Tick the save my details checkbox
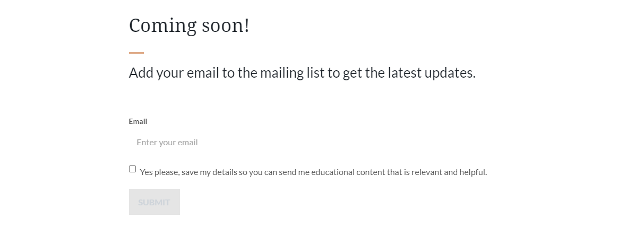Screen dimensions: 644x241 132,169
